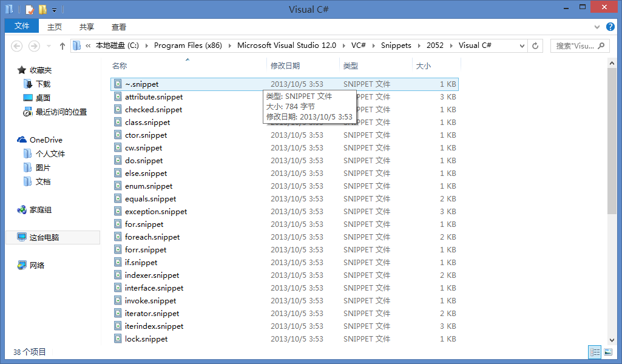Image resolution: width=622 pixels, height=364 pixels.
Task: Go up one folder level with the arrow
Action: pos(62,45)
